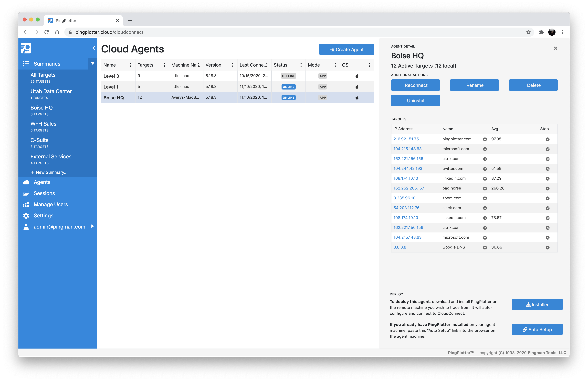
Task: Click the Summaries list icon
Action: [x=26, y=63]
